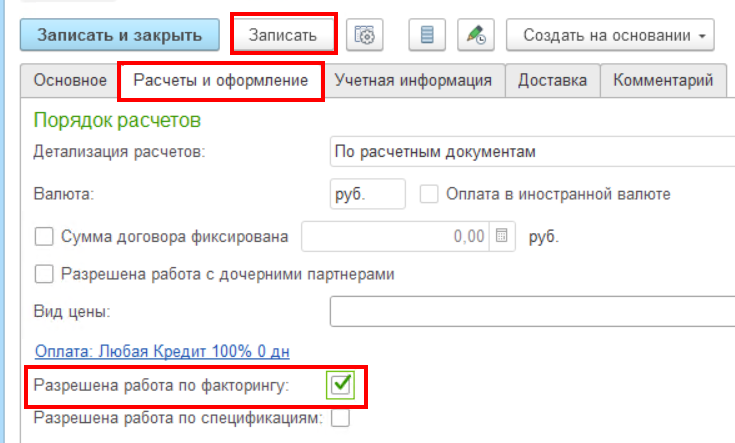Click the Вид цены input field
The image size is (735, 443).
coord(532,311)
